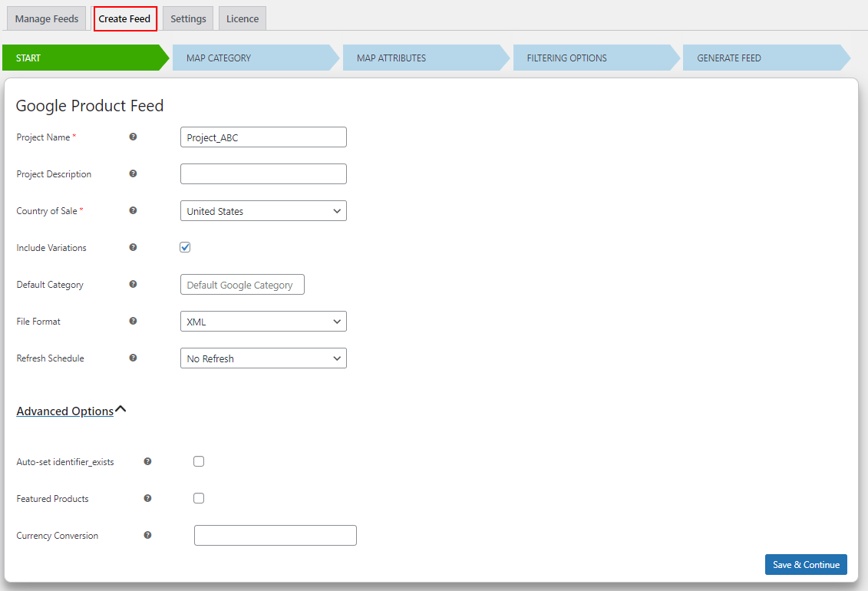Click into the Project Description field
Viewport: 868px width, 591px height.
pyautogui.click(x=263, y=173)
